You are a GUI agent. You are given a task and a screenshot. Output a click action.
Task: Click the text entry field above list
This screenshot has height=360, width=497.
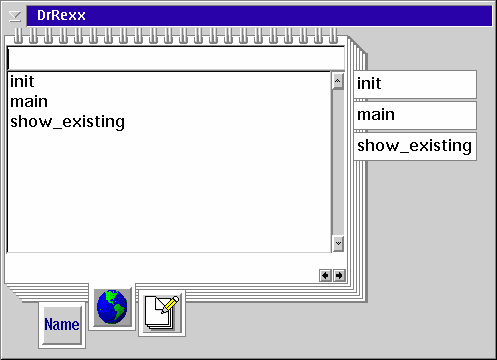[176, 58]
